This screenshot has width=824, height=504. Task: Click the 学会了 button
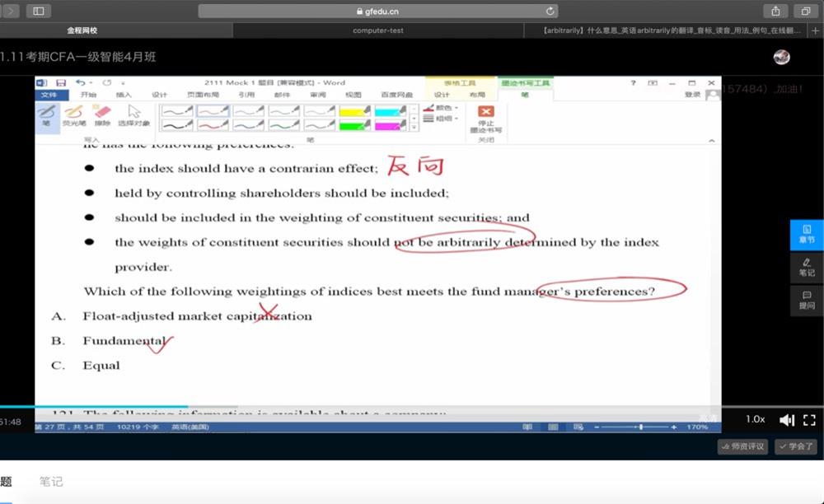coord(796,446)
